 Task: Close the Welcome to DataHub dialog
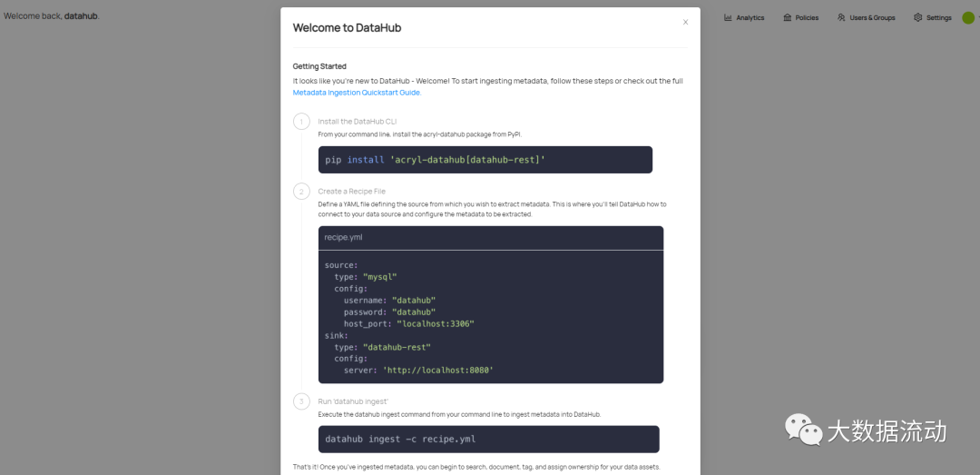coord(685,22)
